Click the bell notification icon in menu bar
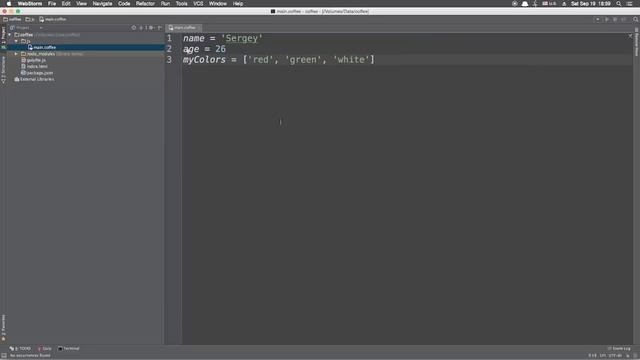Viewport: 640px width, 360px height. point(525,4)
